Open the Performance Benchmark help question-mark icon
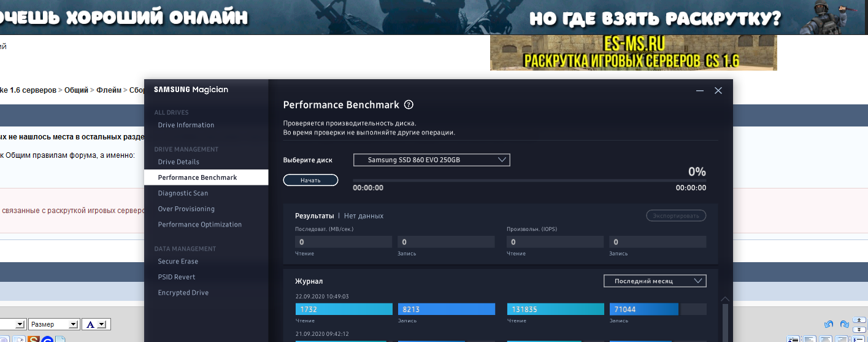 pyautogui.click(x=409, y=105)
